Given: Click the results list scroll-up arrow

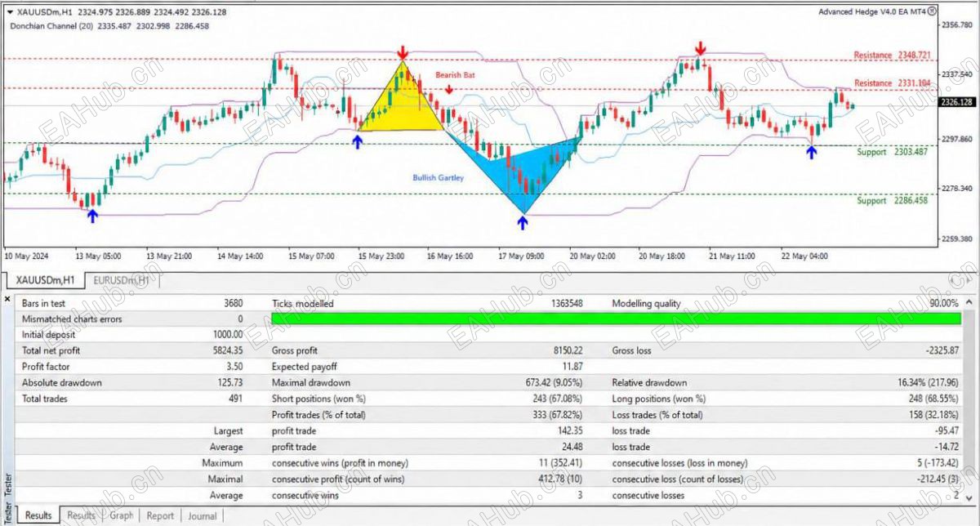Looking at the screenshot, I should click(970, 302).
